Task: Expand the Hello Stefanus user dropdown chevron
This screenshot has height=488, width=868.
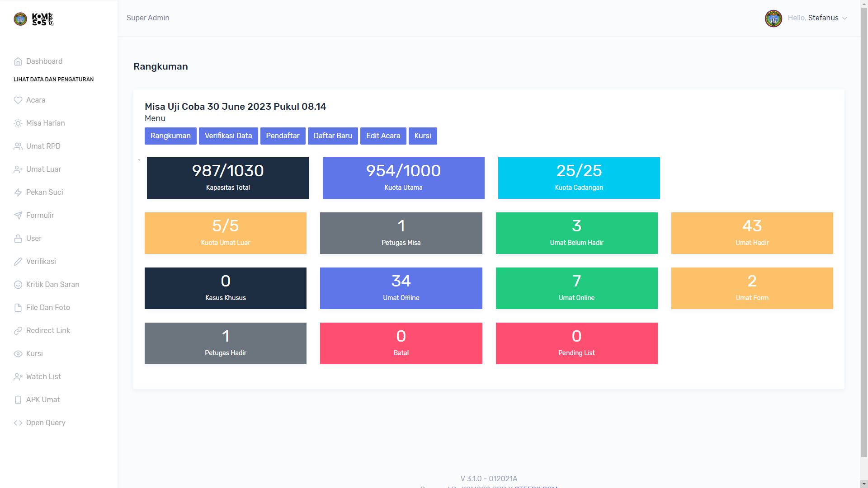Action: click(x=844, y=19)
